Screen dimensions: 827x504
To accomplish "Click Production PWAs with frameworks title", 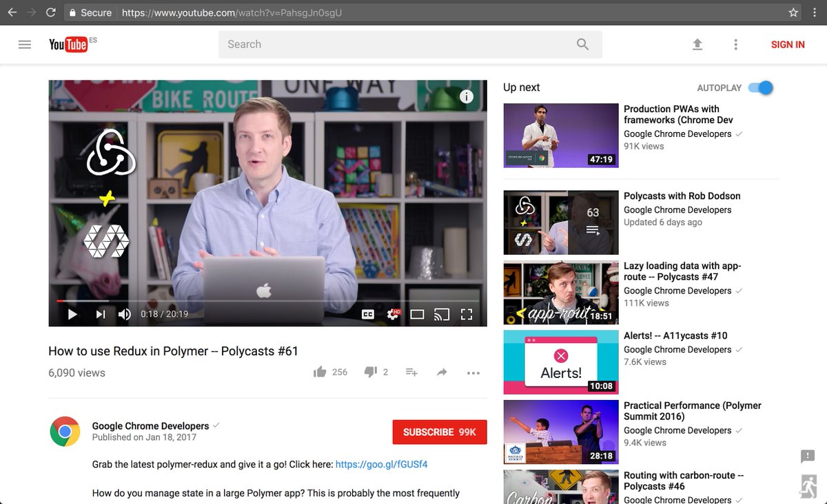I will tap(678, 114).
